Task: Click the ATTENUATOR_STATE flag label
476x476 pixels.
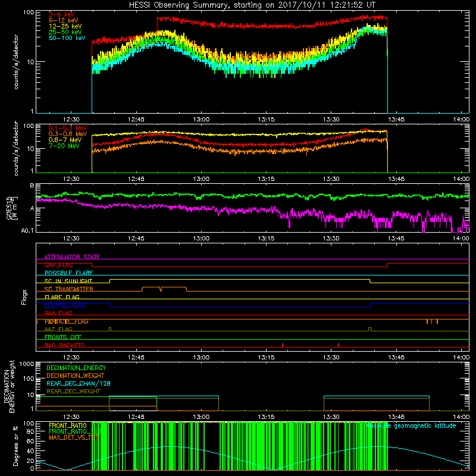Action: pos(72,257)
